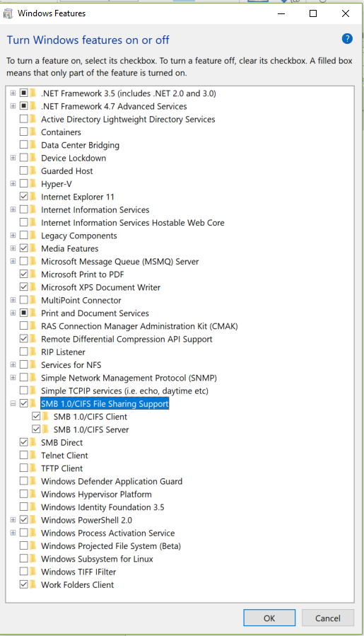Expand Windows PowerShell 2.0 node
Screen dimensions: 364x636
(x=13, y=519)
